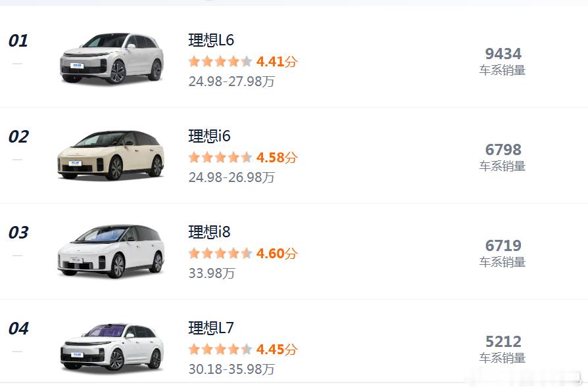Select the 4.45分 star rating

pyautogui.click(x=243, y=350)
